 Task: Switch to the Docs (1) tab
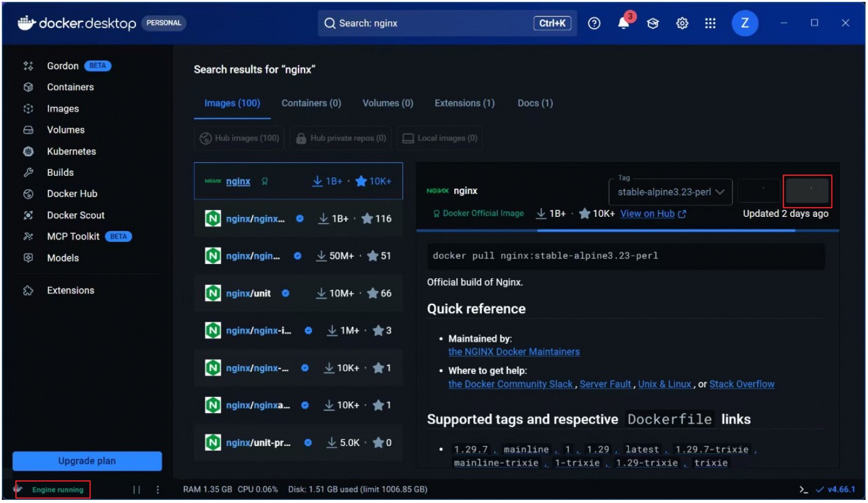click(535, 103)
